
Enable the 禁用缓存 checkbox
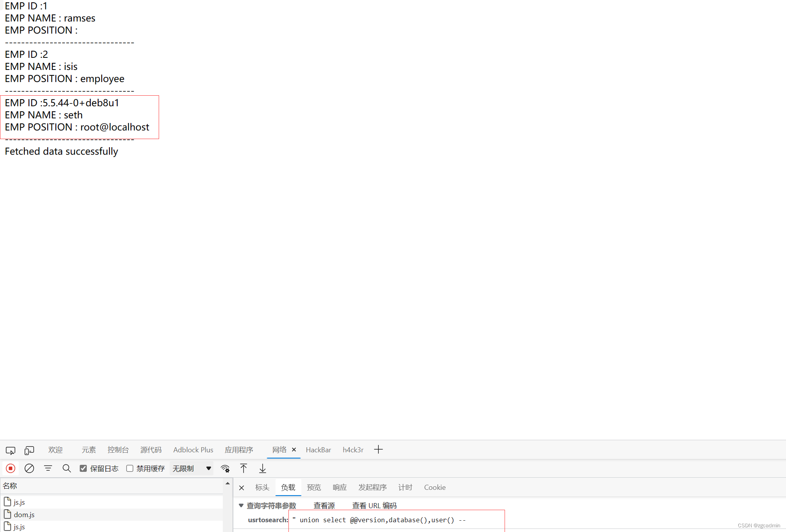(x=130, y=468)
